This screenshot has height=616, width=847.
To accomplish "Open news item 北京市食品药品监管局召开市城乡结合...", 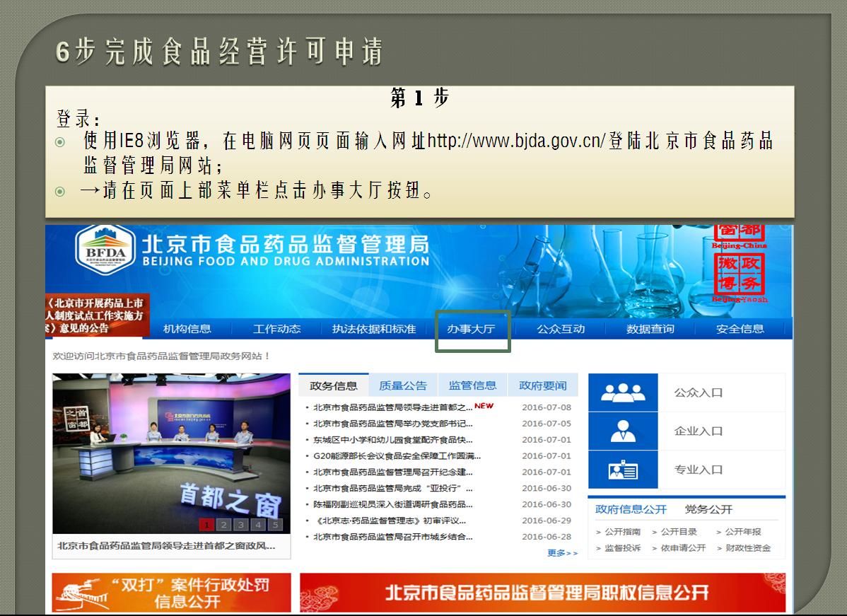I will [x=392, y=537].
